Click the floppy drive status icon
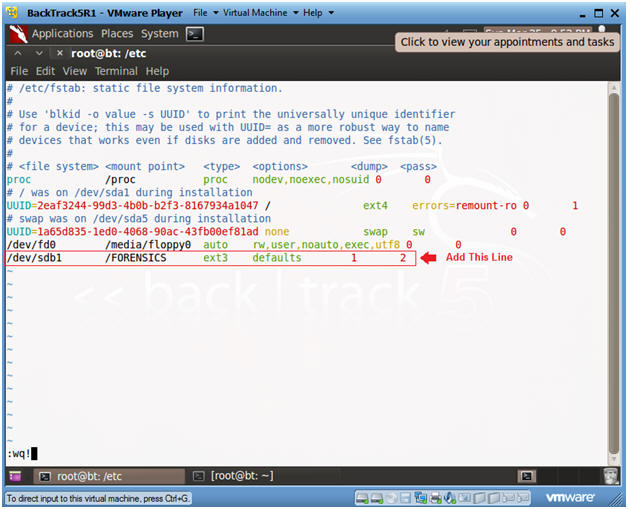The image size is (628, 509). click(405, 498)
